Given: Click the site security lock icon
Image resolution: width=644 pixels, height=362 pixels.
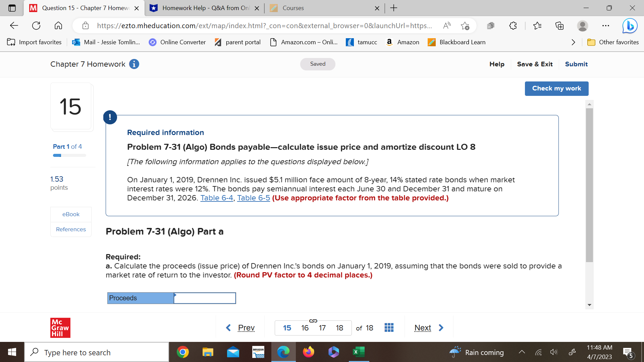Looking at the screenshot, I should (x=86, y=25).
